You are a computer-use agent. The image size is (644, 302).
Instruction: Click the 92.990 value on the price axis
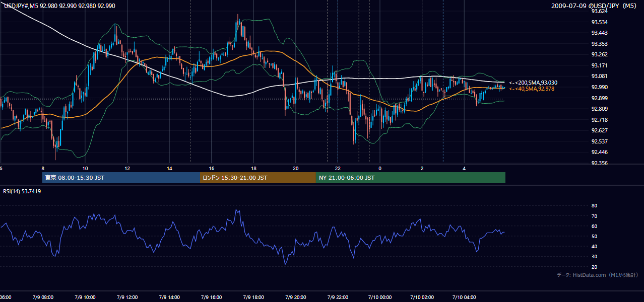click(x=599, y=87)
